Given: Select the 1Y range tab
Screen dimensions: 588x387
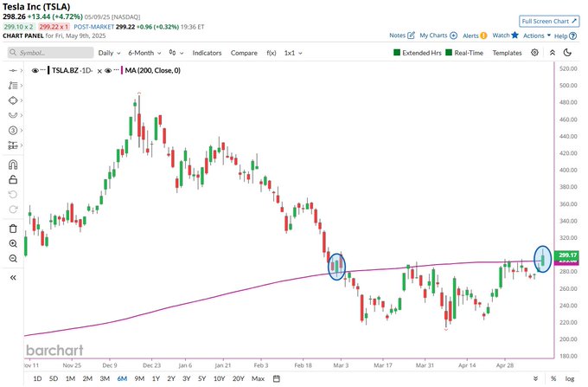Looking at the screenshot, I should [156, 378].
